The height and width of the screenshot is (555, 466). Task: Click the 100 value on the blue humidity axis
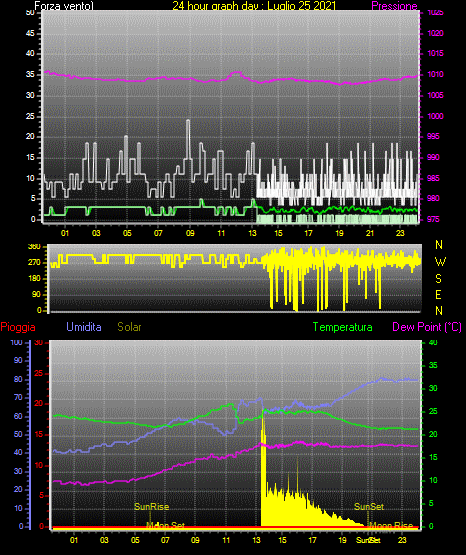[x=17, y=342]
